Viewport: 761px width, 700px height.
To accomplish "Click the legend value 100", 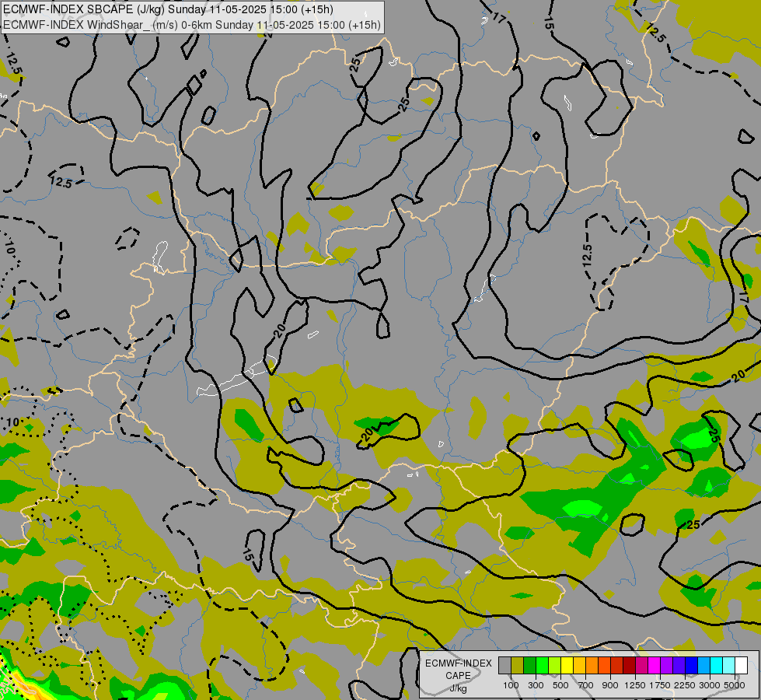I will click(x=511, y=685).
